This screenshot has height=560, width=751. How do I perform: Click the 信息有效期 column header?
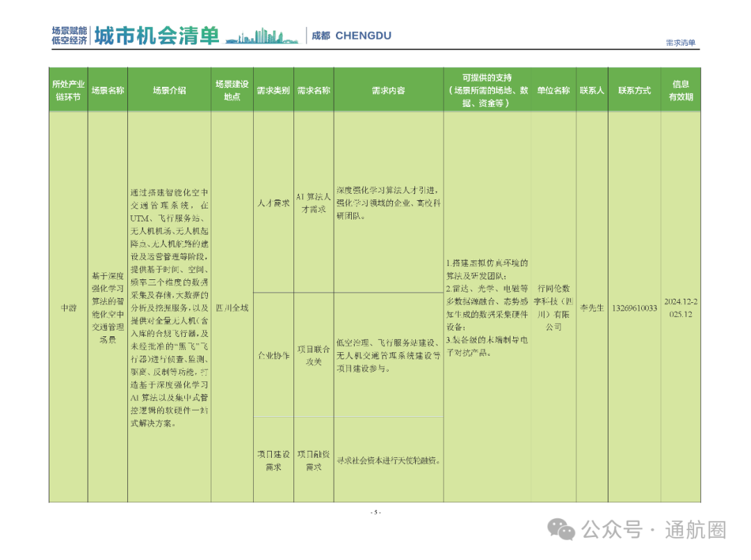tap(681, 90)
